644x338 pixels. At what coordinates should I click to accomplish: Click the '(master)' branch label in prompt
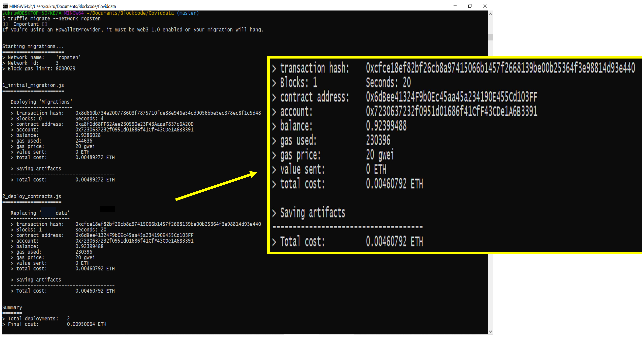[187, 13]
